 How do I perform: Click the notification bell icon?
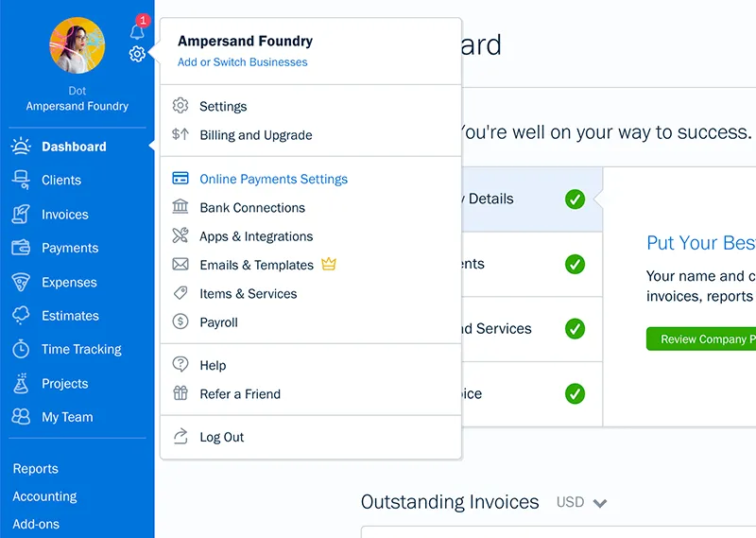click(x=137, y=30)
